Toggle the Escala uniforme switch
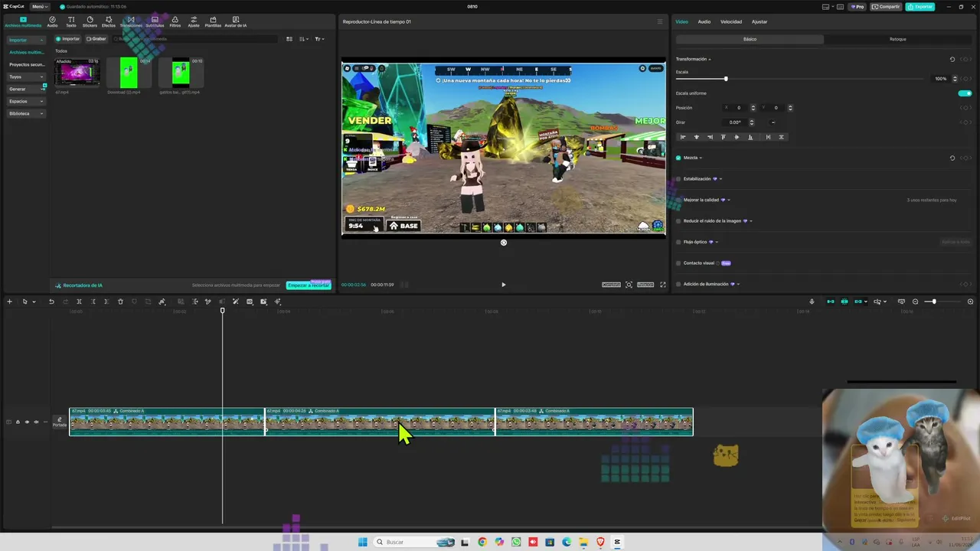Viewport: 980px width, 551px height. coord(965,93)
